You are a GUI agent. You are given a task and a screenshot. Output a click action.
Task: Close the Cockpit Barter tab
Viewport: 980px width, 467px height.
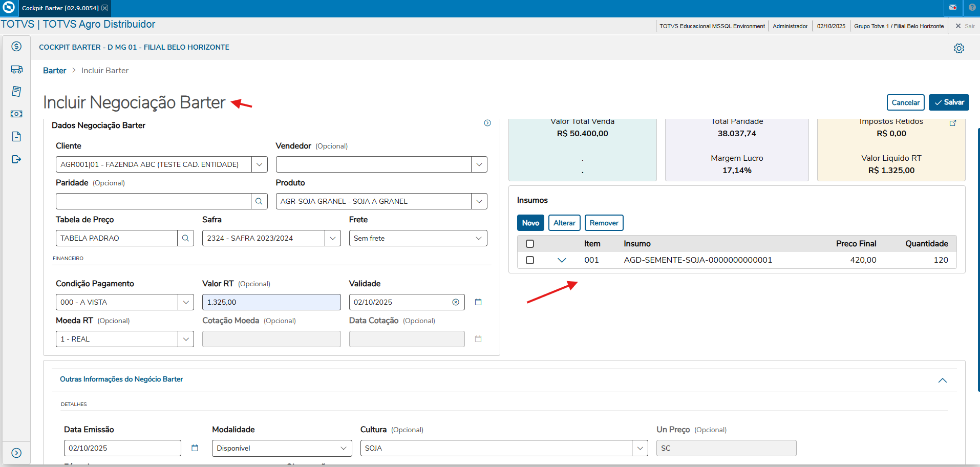click(104, 8)
